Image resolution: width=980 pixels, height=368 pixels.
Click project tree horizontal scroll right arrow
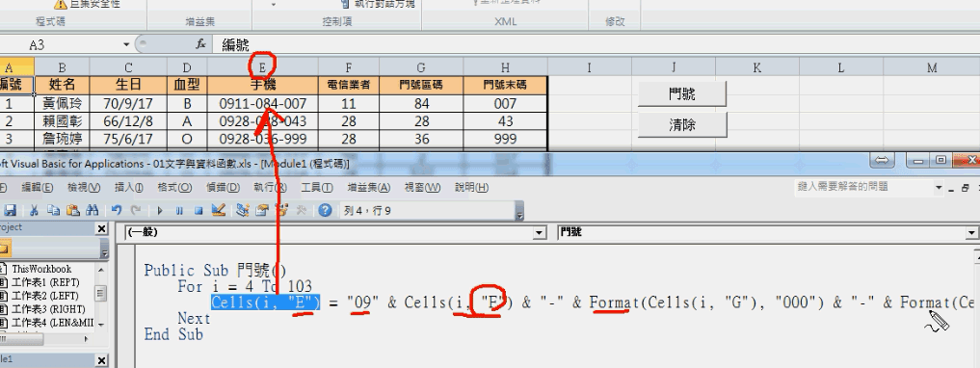click(x=88, y=340)
